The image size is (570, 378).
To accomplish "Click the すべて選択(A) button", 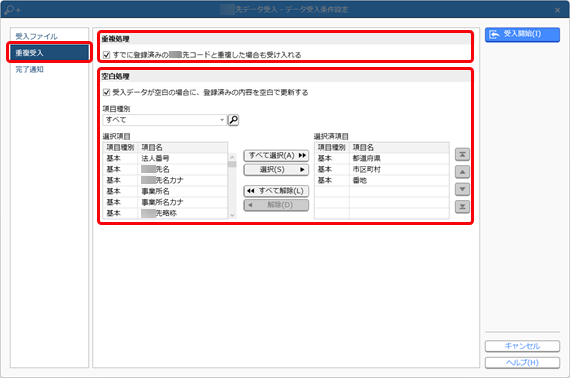I will [x=276, y=156].
